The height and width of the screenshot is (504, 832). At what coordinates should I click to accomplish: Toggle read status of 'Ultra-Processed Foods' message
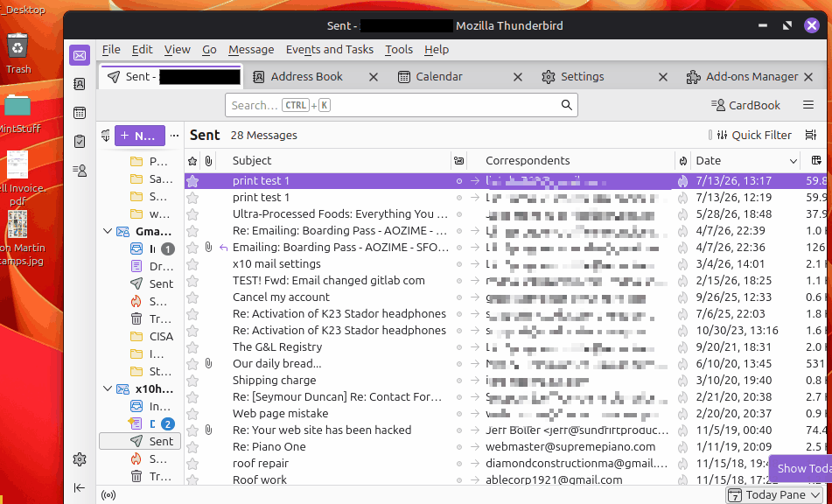pos(459,214)
